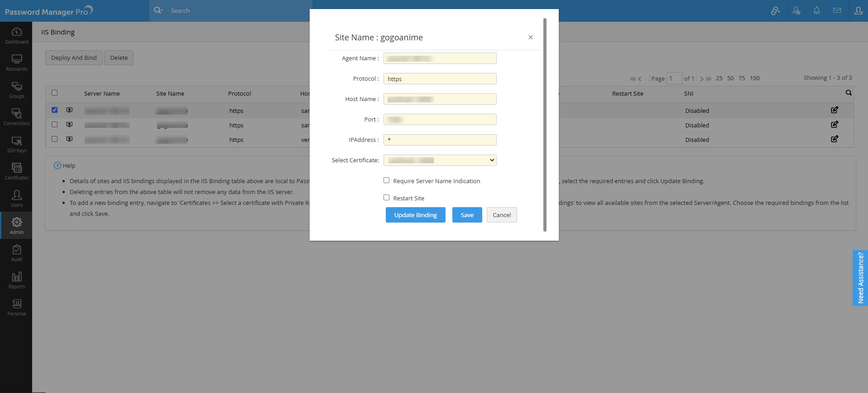Click the Protocol field showing https
Viewport: 868px width, 393px height.
[x=440, y=78]
